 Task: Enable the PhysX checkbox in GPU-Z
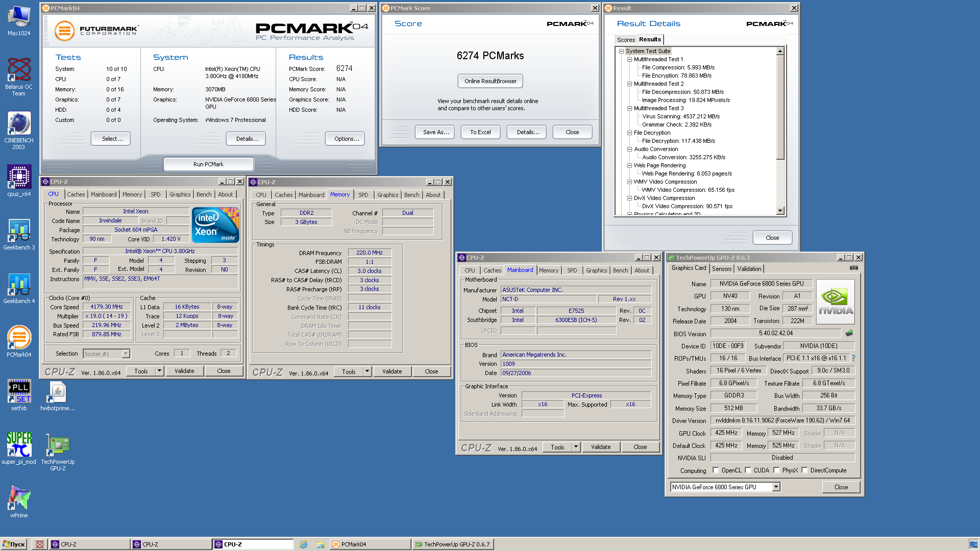[x=776, y=470]
